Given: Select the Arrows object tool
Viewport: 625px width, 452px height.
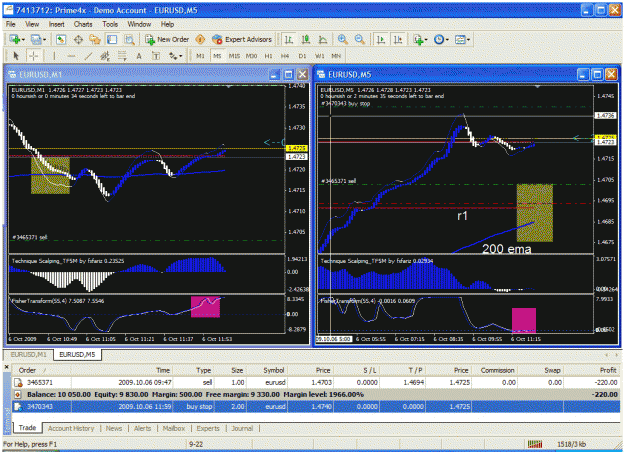Looking at the screenshot, I should 173,56.
